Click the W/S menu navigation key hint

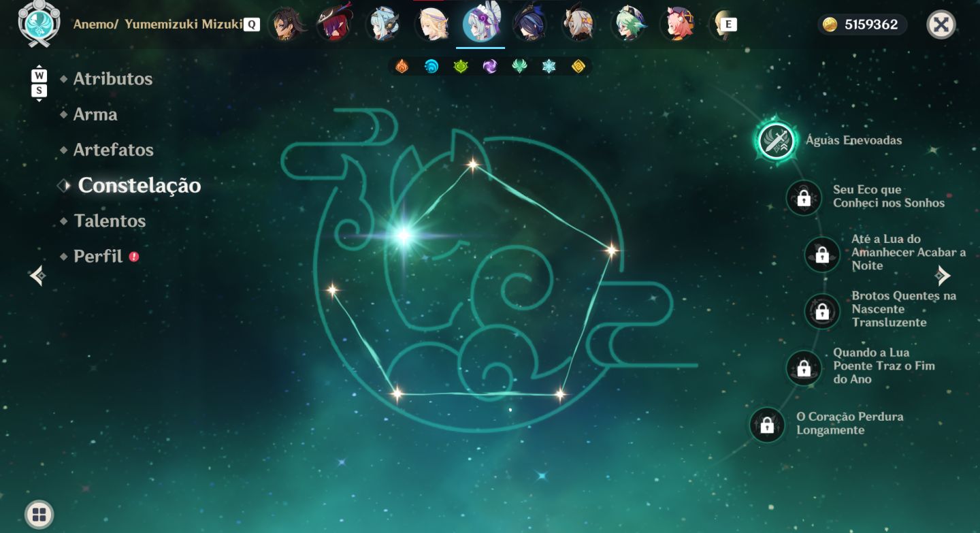[39, 84]
